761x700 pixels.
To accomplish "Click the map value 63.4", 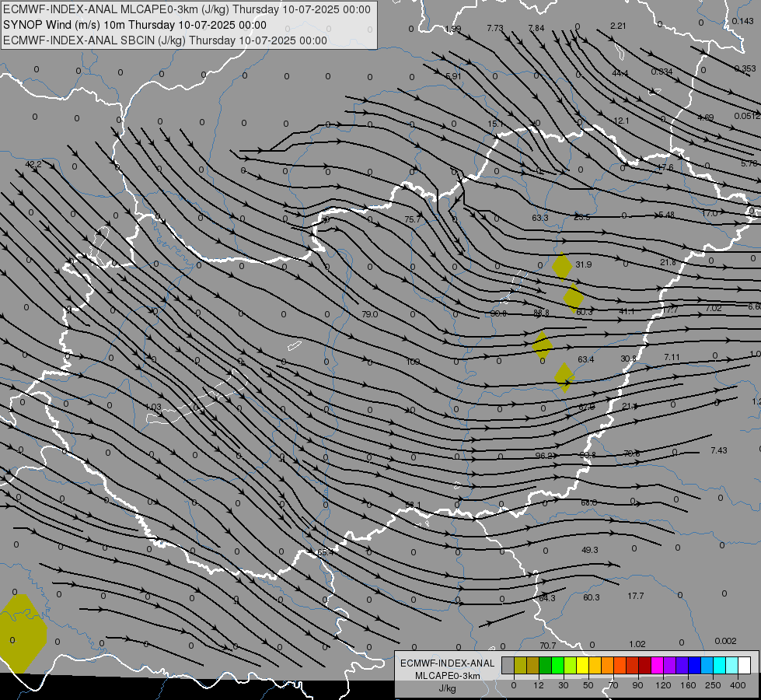I will click(x=586, y=359).
